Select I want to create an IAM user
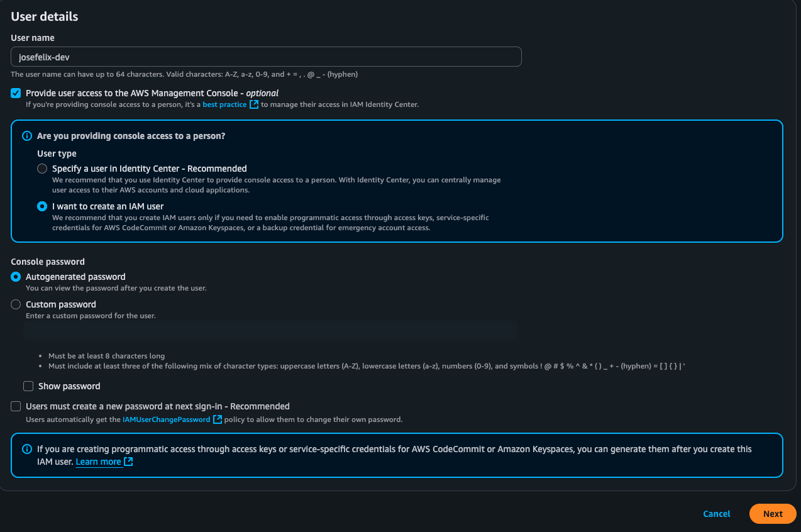 coord(42,206)
